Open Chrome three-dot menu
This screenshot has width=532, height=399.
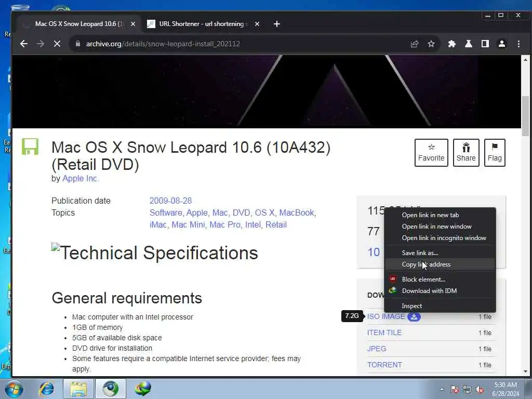tap(518, 44)
